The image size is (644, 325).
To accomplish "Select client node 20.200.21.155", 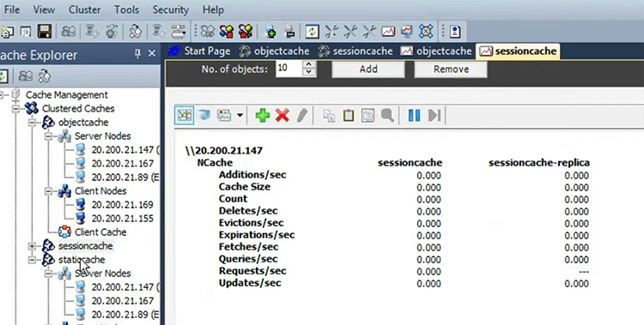I will [122, 219].
